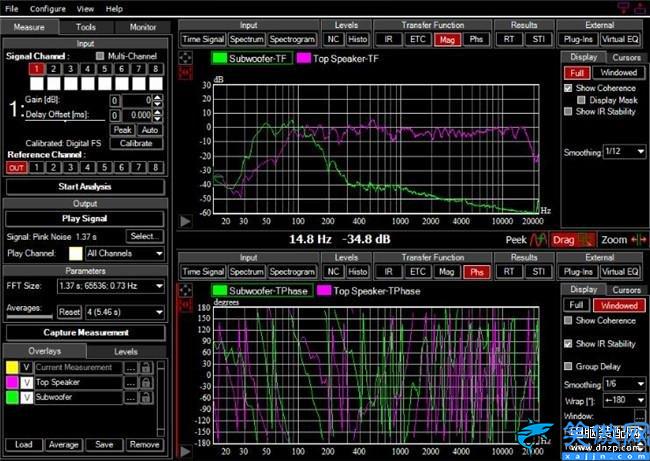Open the Play Channel All Channels dropdown
The width and height of the screenshot is (650, 461).
click(x=125, y=253)
